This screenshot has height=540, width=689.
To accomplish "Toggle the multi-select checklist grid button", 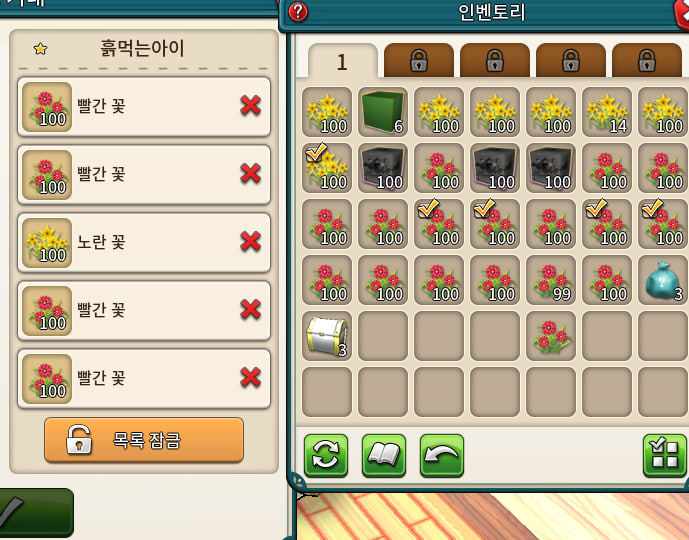I will pos(664,455).
